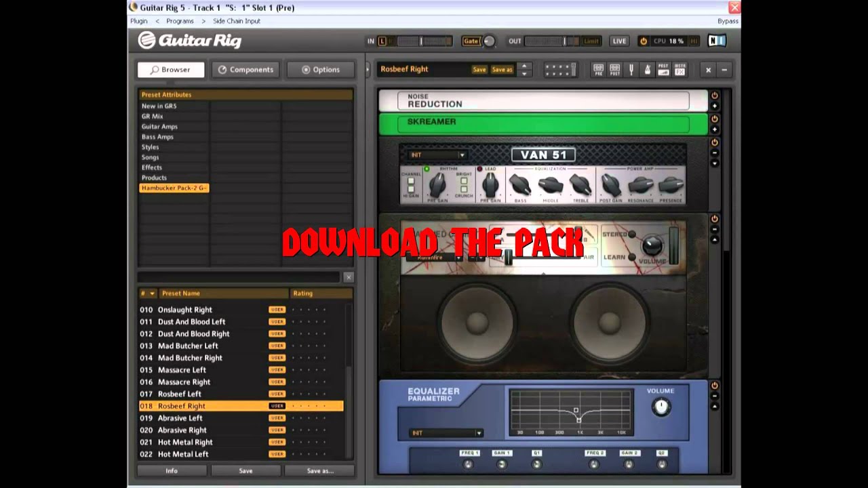868x488 pixels.
Task: Minimize all rack components with minus icon
Action: tap(724, 70)
